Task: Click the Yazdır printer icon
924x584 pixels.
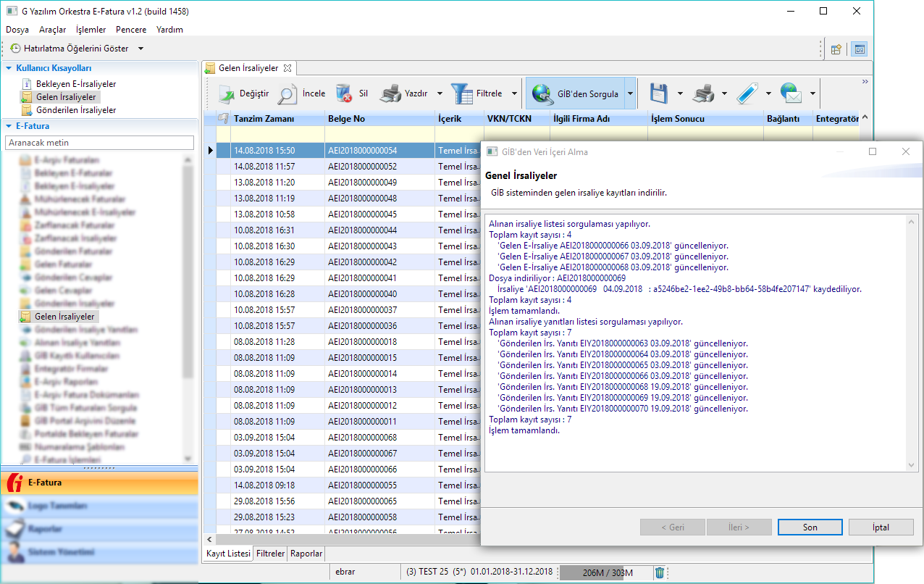Action: tap(390, 93)
